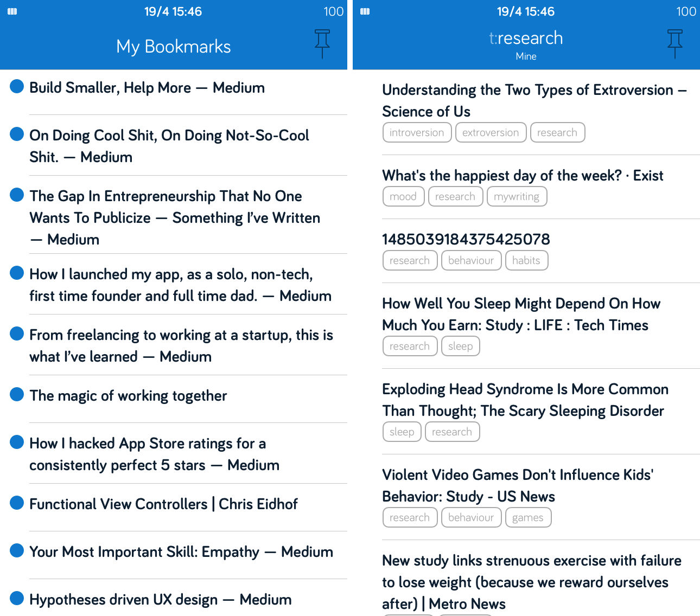Image resolution: width=700 pixels, height=616 pixels.
Task: Toggle read status of "On Doing Cool Shit" bookmark
Action: (x=16, y=133)
